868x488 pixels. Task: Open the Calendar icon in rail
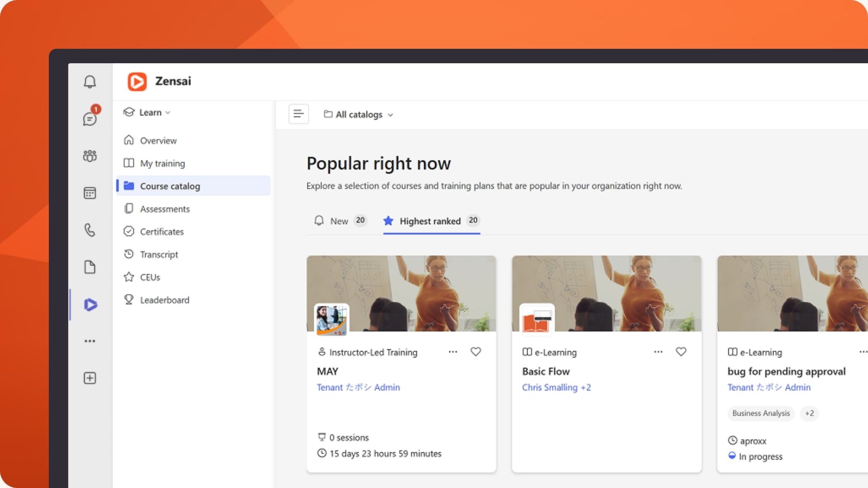pyautogui.click(x=90, y=193)
